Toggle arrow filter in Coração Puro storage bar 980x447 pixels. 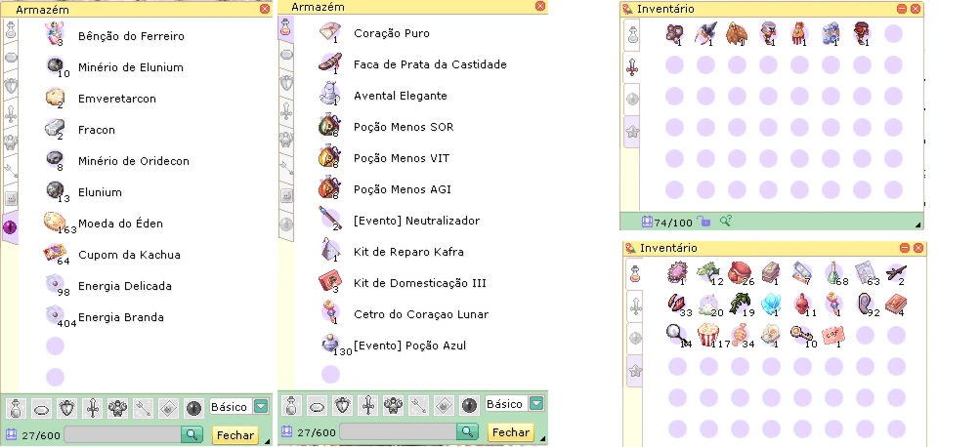pos(418,406)
